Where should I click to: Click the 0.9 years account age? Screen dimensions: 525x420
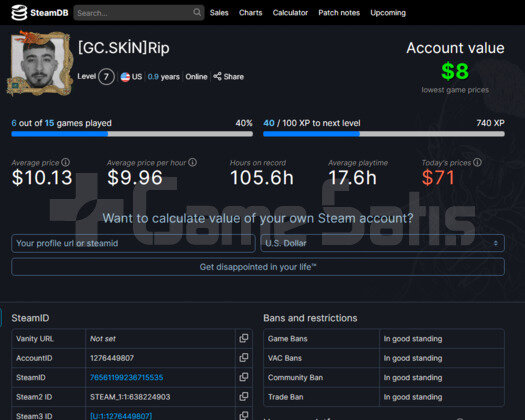[163, 77]
